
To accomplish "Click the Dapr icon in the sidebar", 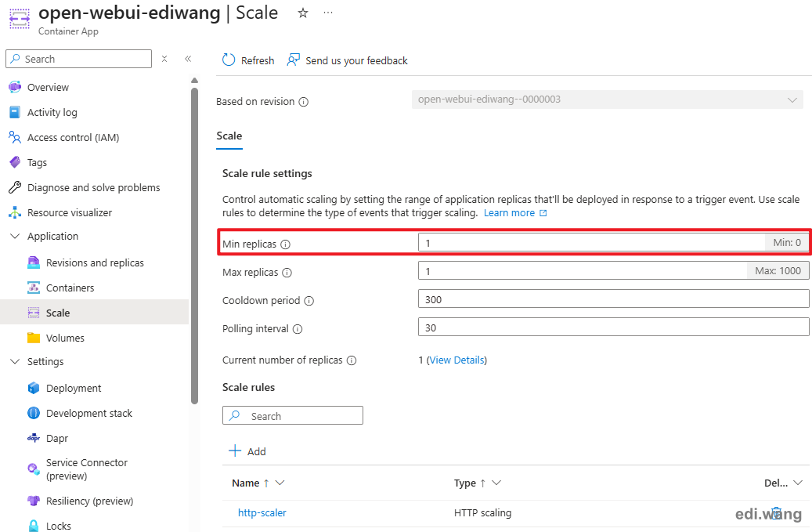I will pyautogui.click(x=34, y=438).
